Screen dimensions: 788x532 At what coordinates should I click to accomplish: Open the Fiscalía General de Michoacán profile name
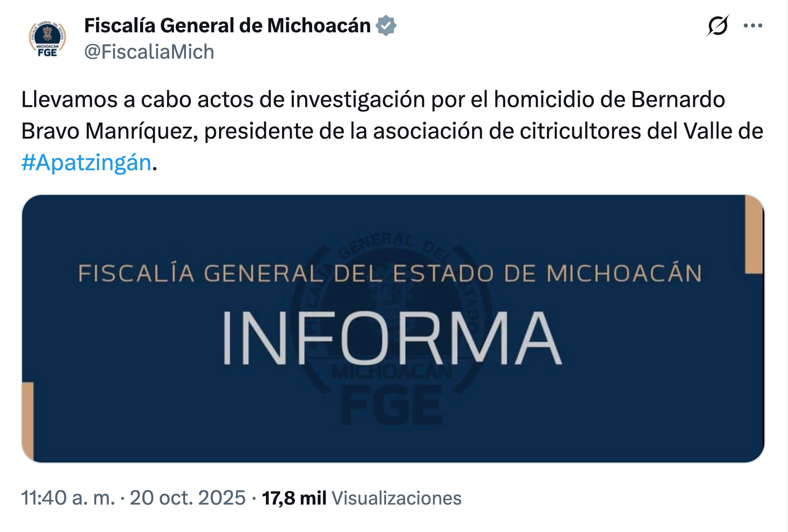227,26
